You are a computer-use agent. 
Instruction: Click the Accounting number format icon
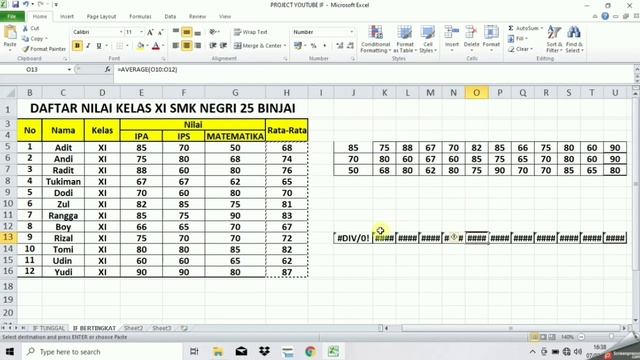click(x=299, y=46)
